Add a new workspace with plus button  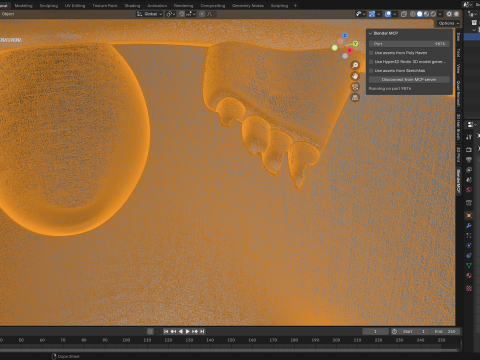(295, 6)
